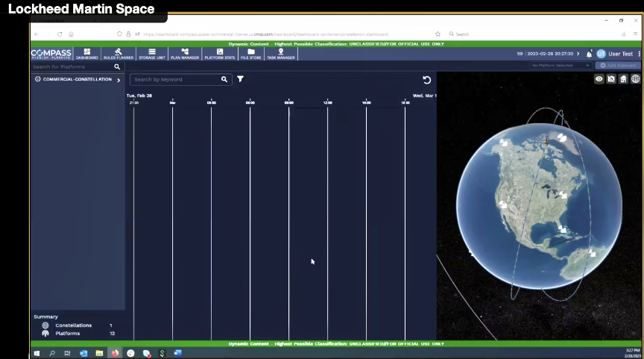Go to the Dashboard tab

point(86,54)
